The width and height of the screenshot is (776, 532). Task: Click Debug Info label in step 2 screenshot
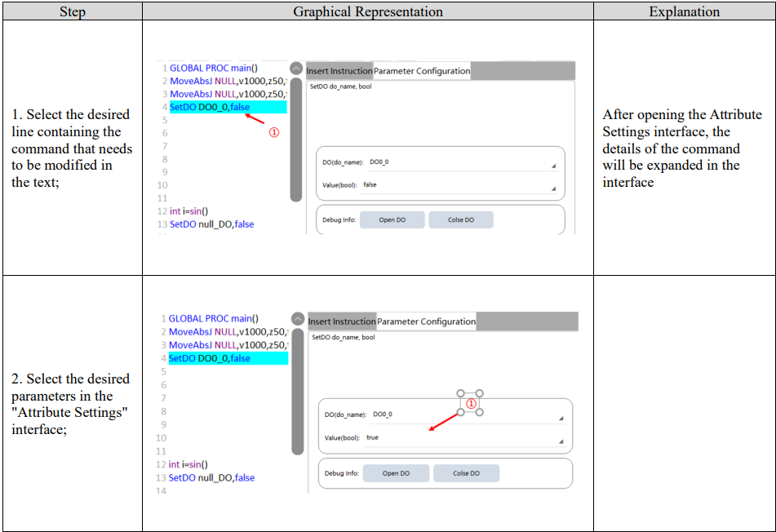(x=341, y=473)
